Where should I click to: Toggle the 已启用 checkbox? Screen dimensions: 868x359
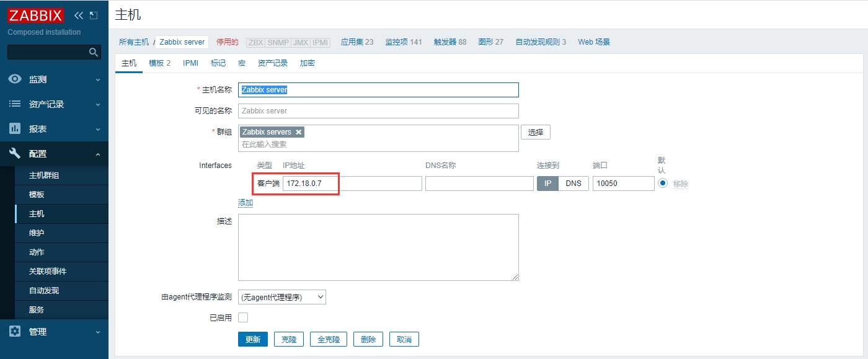243,317
